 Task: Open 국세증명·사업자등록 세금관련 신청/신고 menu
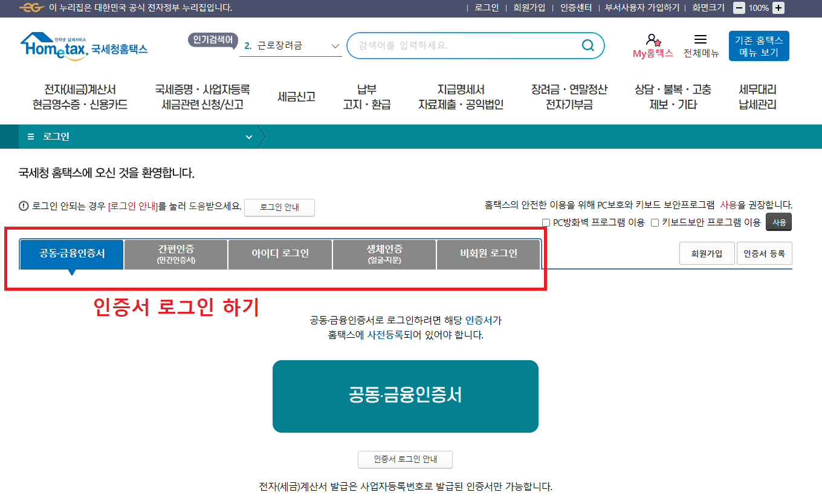pos(202,97)
